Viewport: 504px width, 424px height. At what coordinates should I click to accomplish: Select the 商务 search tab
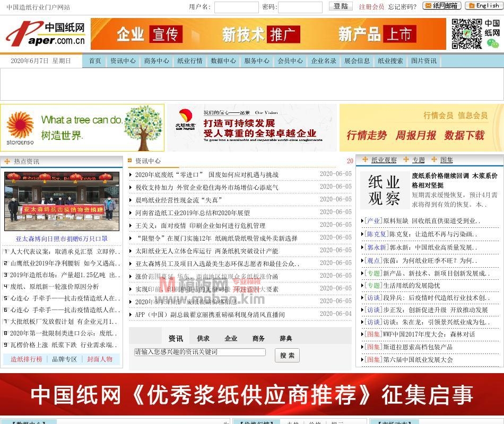coord(258,338)
